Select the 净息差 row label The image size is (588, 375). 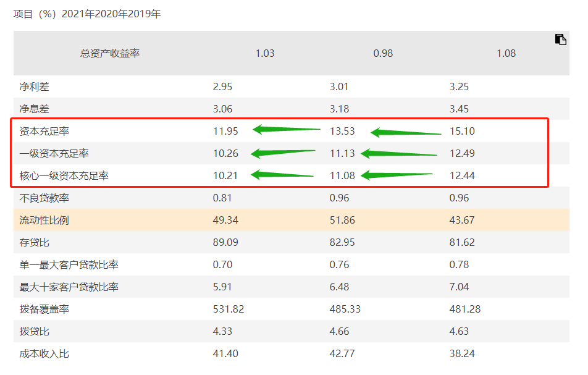34,109
